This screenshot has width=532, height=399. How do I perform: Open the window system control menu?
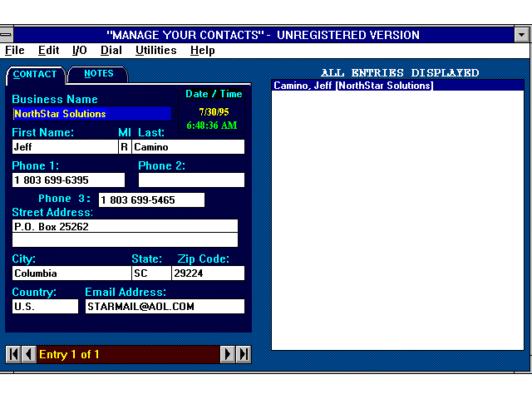(x=7, y=35)
